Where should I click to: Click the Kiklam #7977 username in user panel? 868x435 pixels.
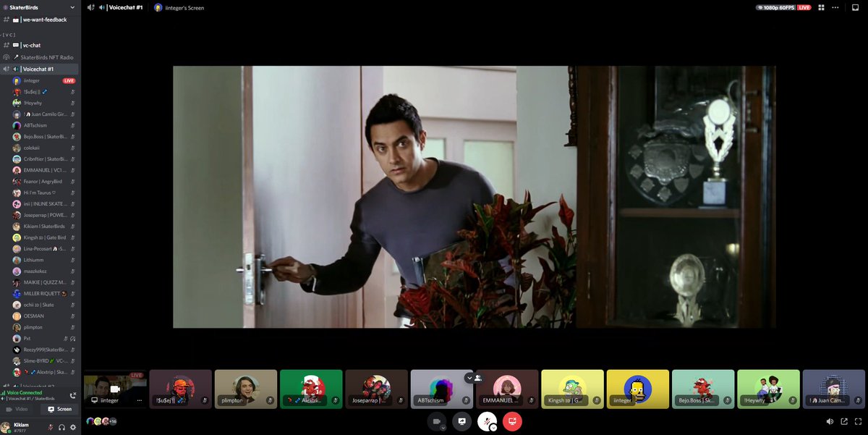pyautogui.click(x=22, y=427)
